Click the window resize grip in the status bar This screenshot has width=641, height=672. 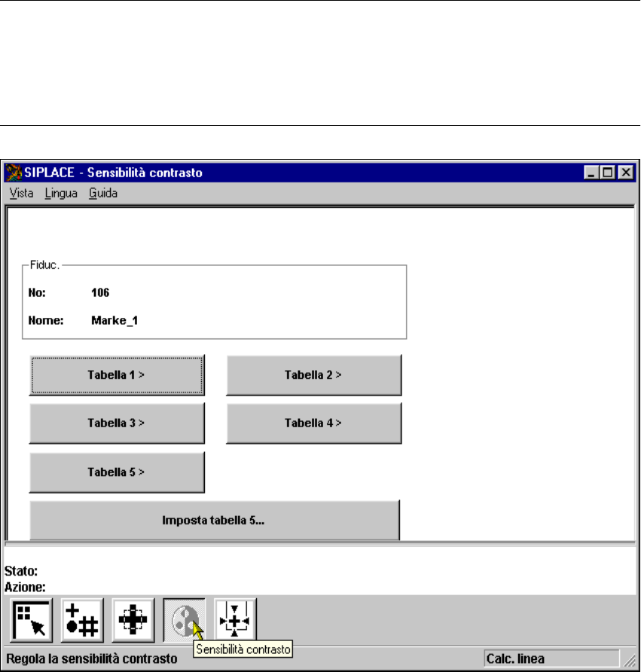[x=630, y=660]
